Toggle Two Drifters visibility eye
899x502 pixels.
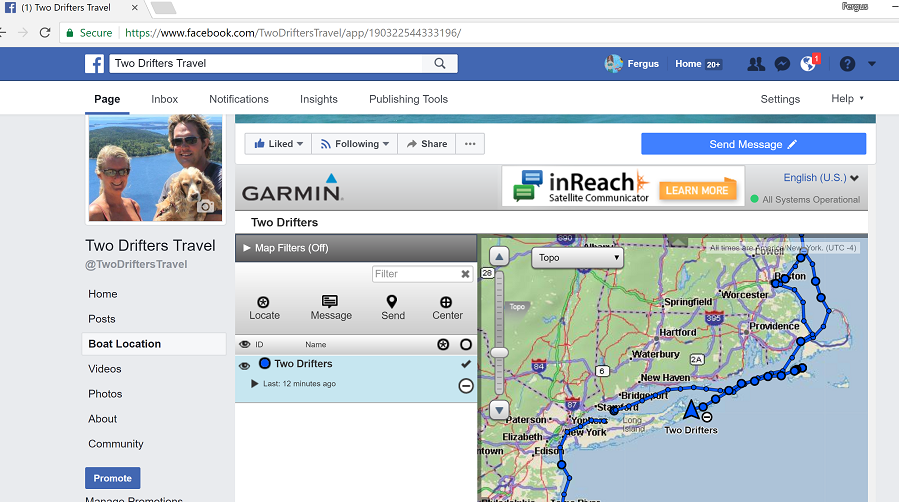click(245, 366)
